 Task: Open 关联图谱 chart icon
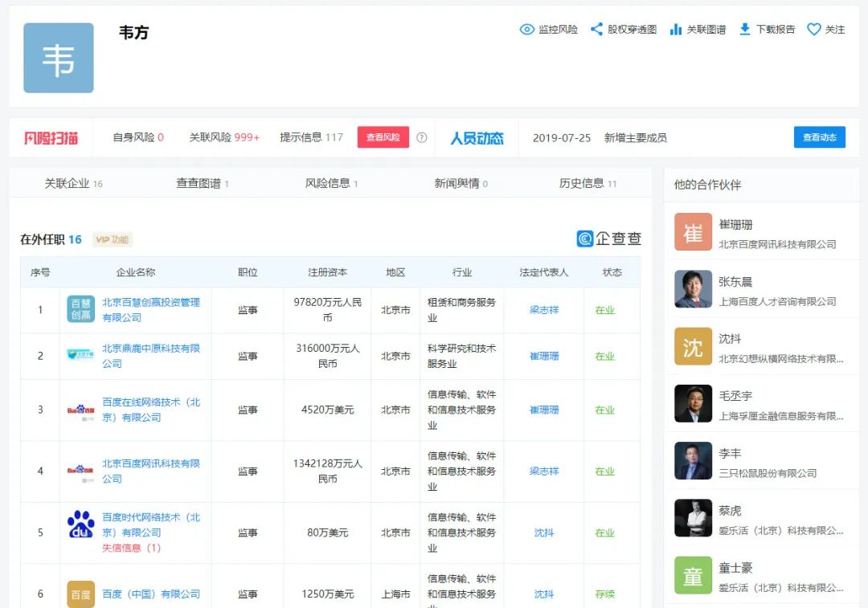[676, 30]
